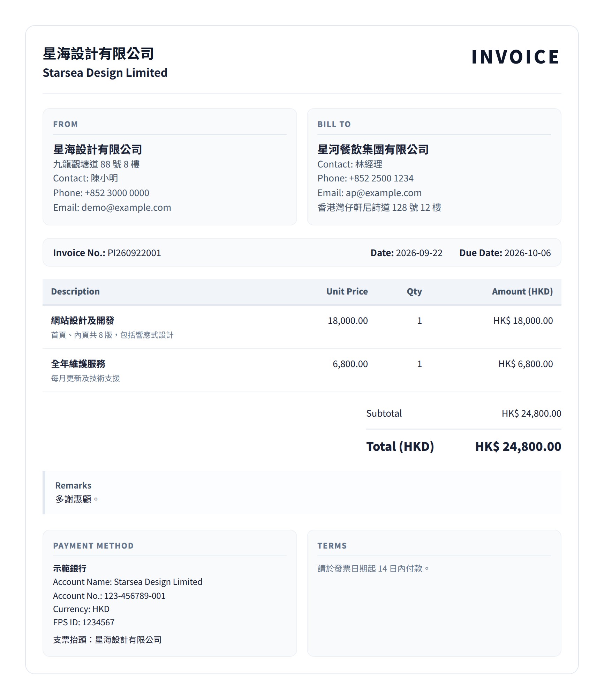604x700 pixels.
Task: Click the Unit Price column header
Action: coord(347,291)
